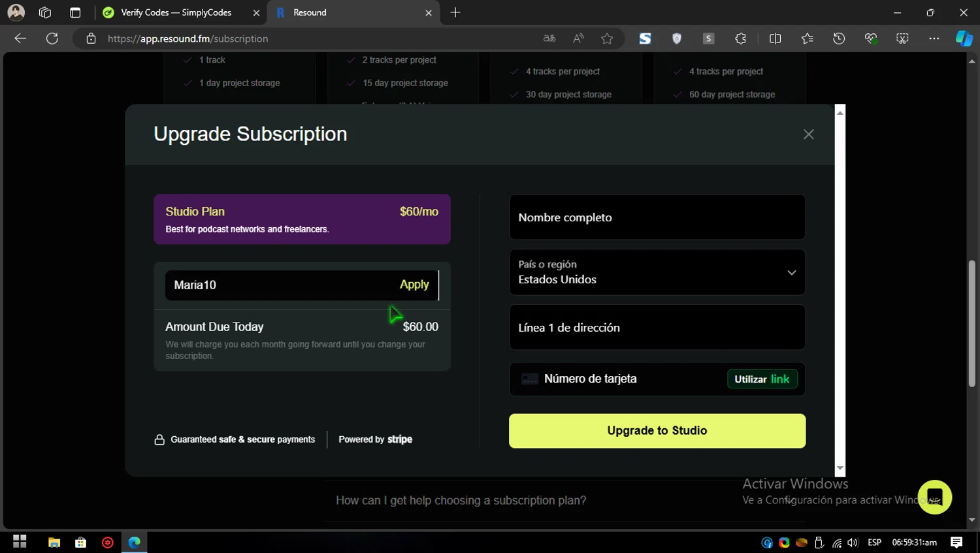Open the tab actions menu

[x=75, y=12]
